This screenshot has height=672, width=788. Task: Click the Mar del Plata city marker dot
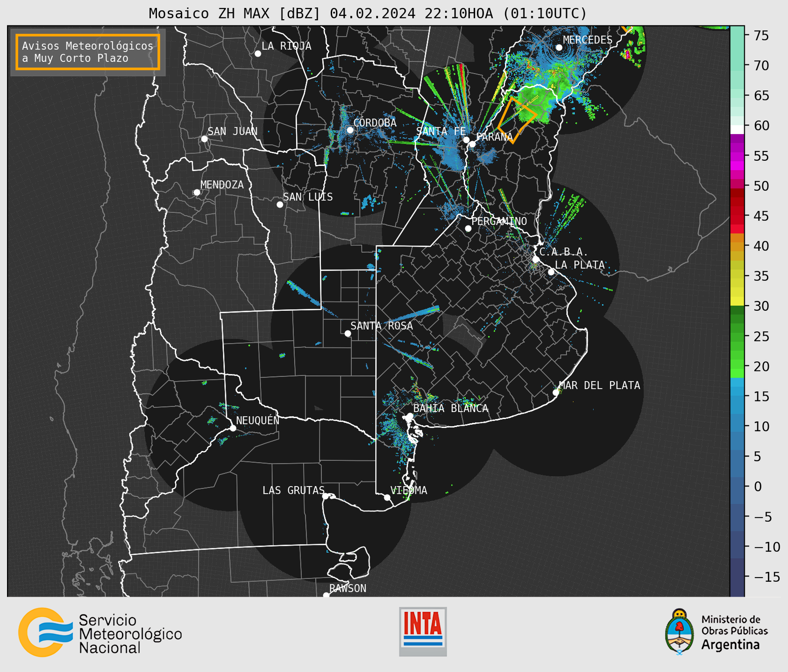(x=556, y=393)
